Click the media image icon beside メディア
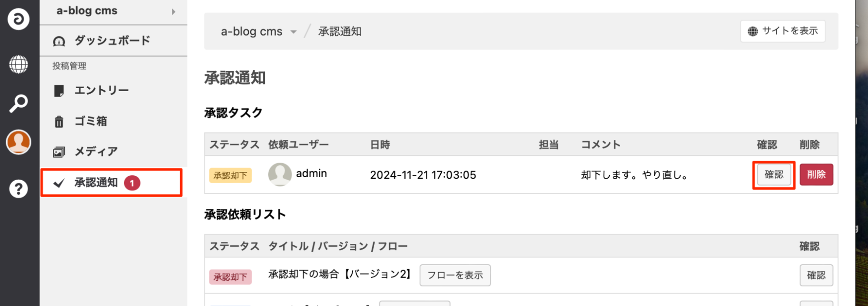 [x=59, y=152]
